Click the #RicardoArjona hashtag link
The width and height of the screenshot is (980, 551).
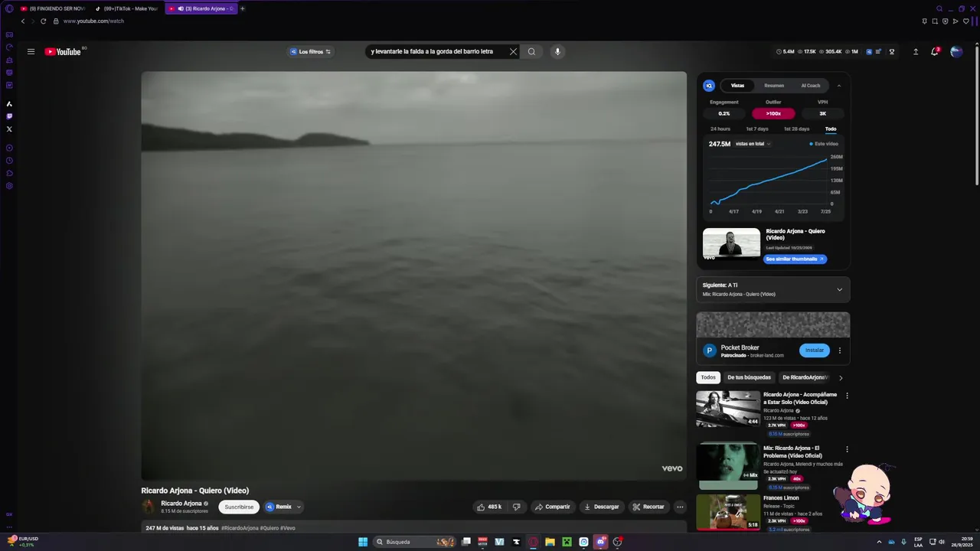(240, 528)
